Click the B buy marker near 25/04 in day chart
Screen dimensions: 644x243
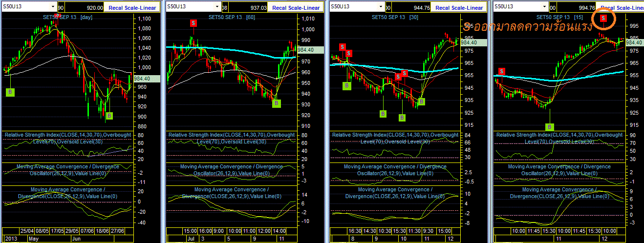pyautogui.click(x=10, y=91)
